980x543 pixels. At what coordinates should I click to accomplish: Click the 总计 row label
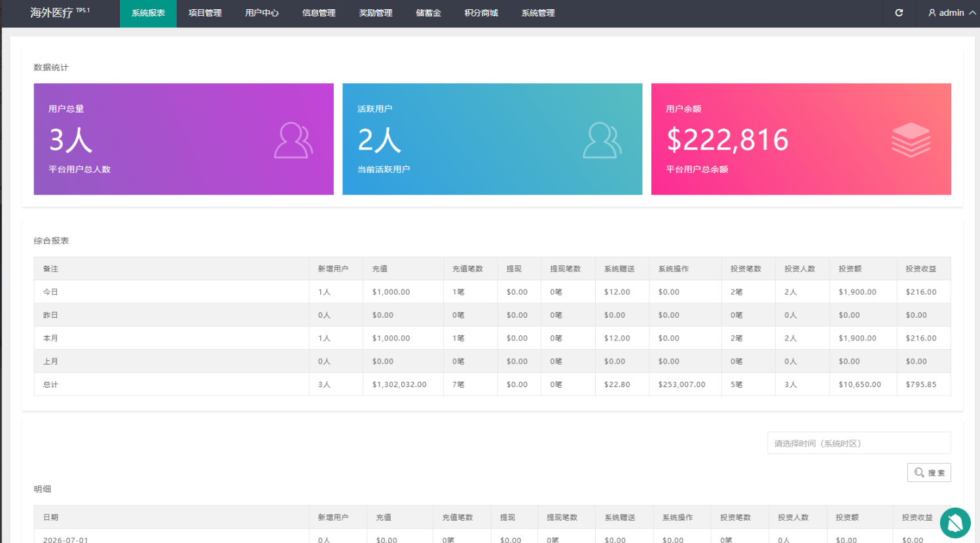[x=50, y=384]
